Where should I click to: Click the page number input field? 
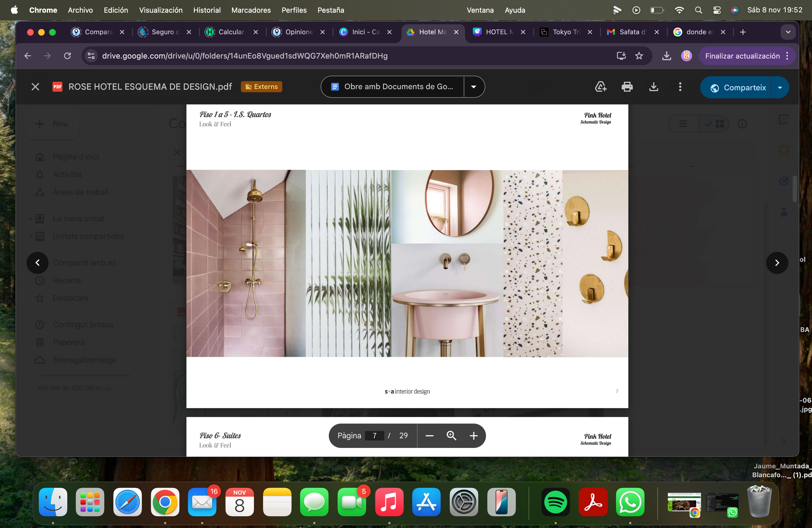[374, 436]
